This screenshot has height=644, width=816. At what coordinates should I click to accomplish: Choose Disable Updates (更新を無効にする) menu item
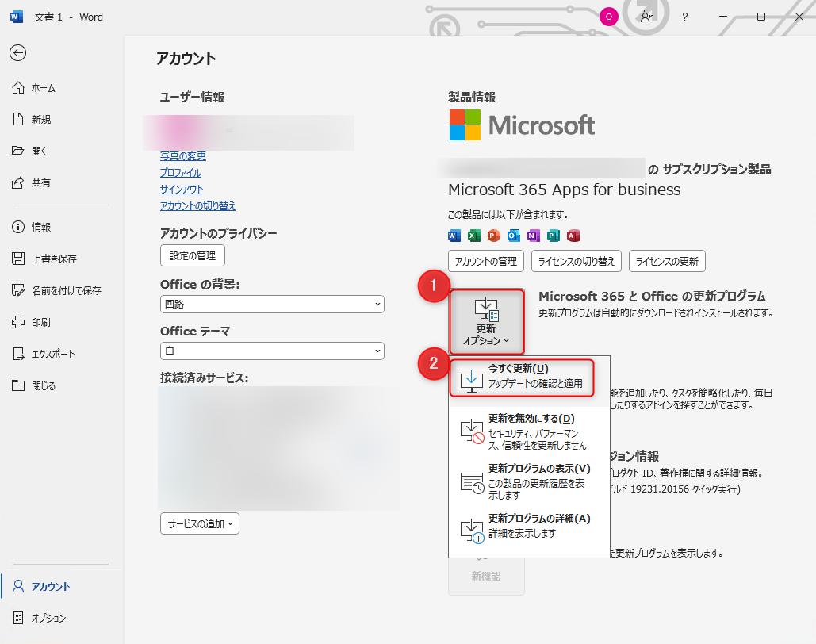pyautogui.click(x=529, y=431)
